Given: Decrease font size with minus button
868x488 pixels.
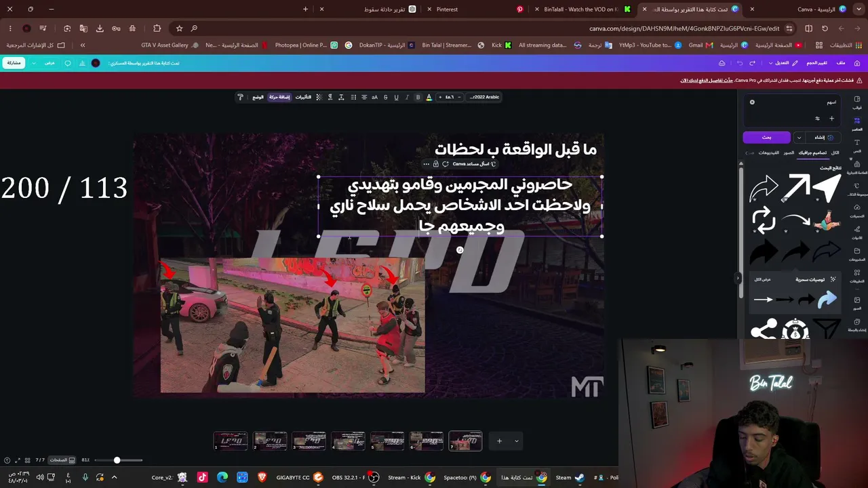Looking at the screenshot, I should pyautogui.click(x=459, y=97).
